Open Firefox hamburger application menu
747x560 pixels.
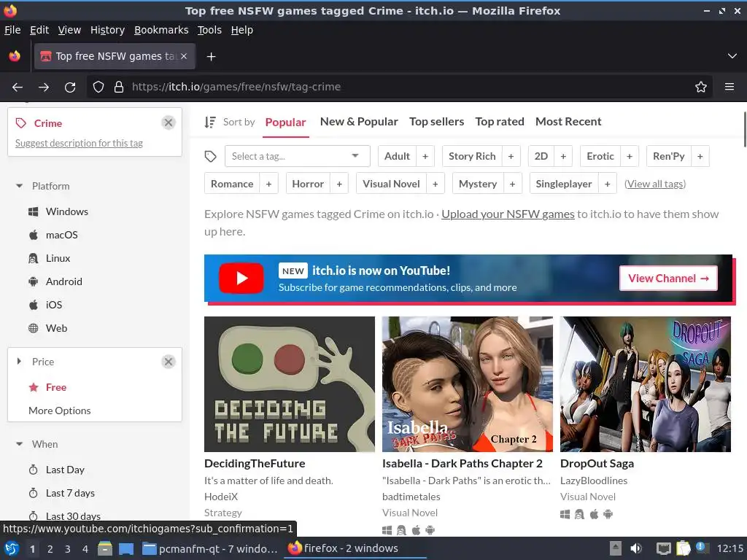click(729, 87)
